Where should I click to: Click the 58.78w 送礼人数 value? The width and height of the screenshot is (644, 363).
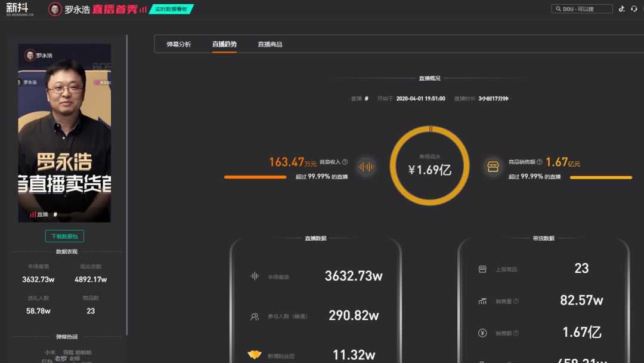(38, 311)
